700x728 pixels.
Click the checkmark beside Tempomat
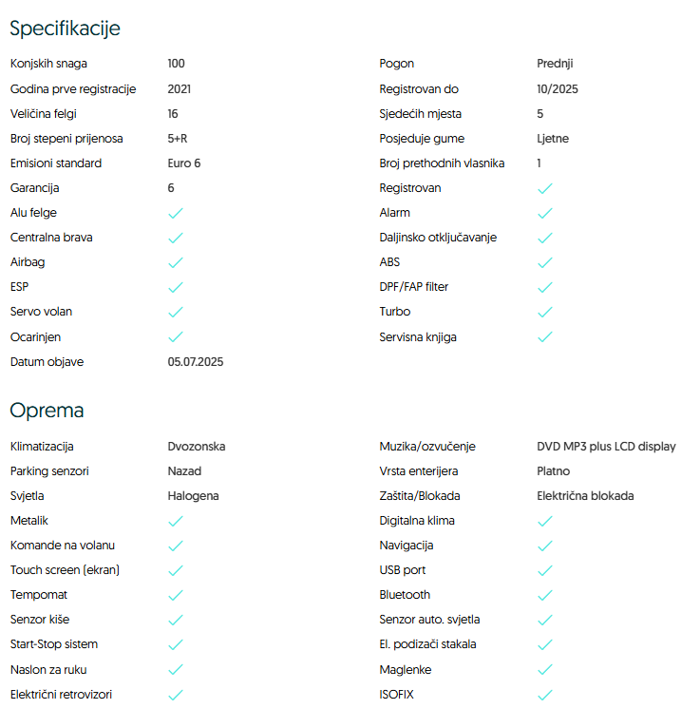pyautogui.click(x=175, y=595)
